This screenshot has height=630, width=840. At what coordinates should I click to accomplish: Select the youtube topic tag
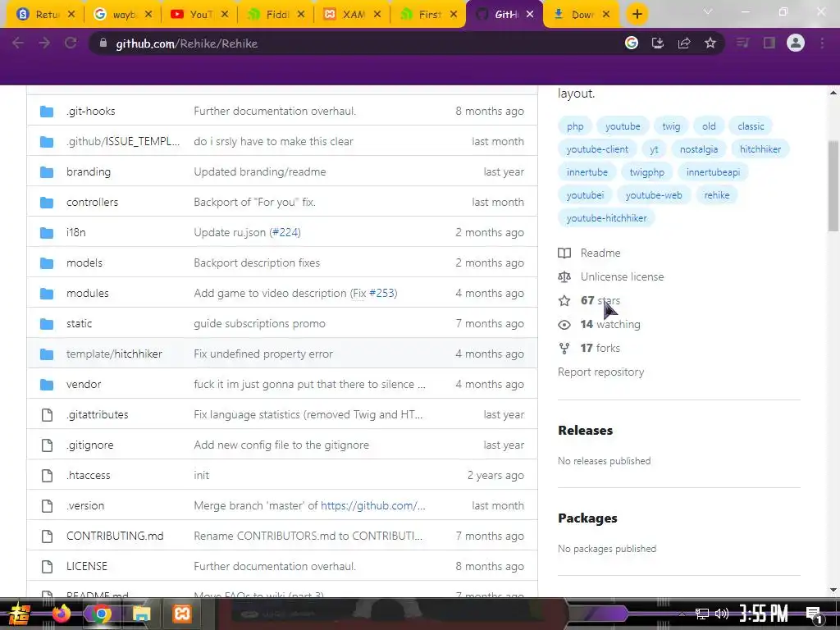(623, 126)
